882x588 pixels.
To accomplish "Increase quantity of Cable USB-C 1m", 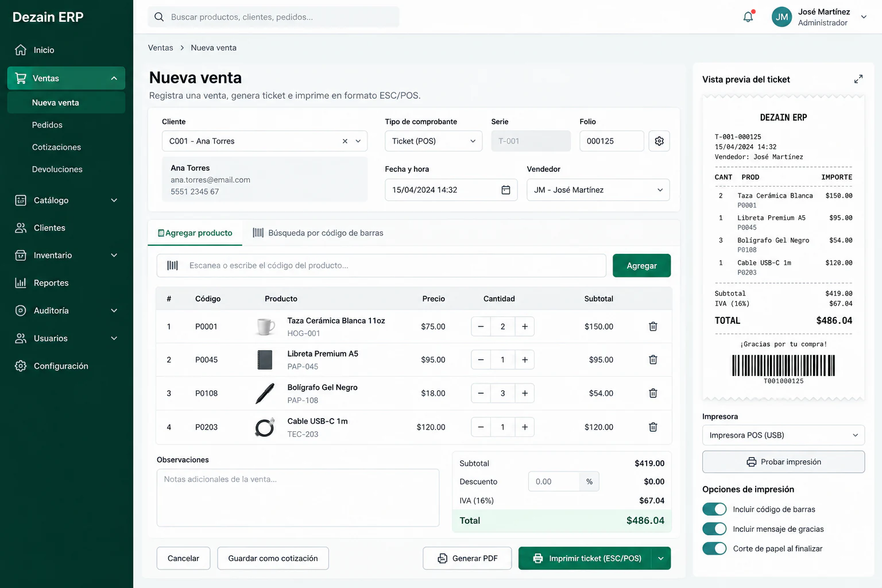I will point(524,427).
